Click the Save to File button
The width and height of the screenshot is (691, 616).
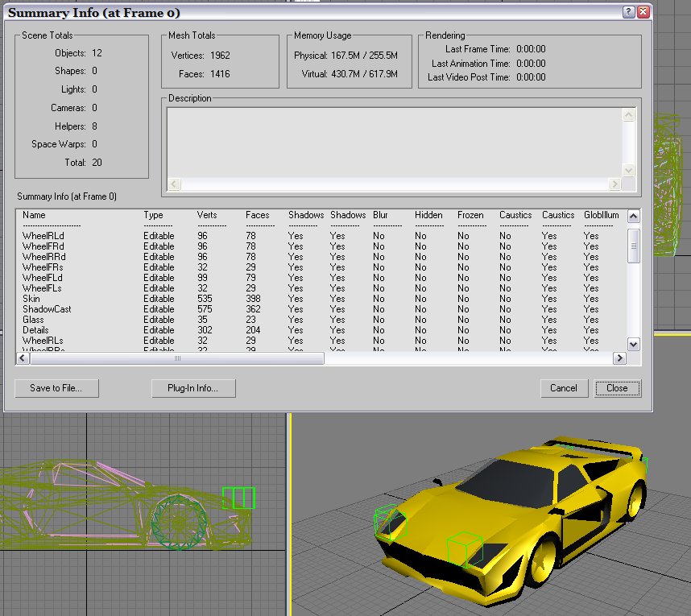coord(56,388)
